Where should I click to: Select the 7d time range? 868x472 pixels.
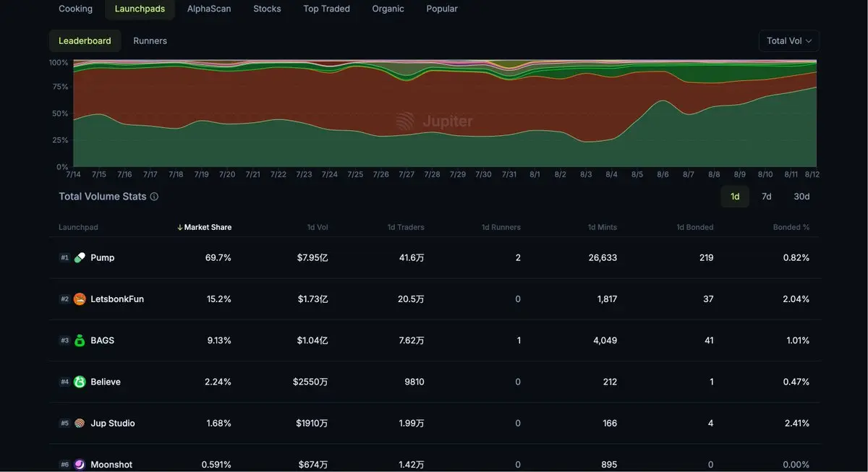tap(766, 197)
